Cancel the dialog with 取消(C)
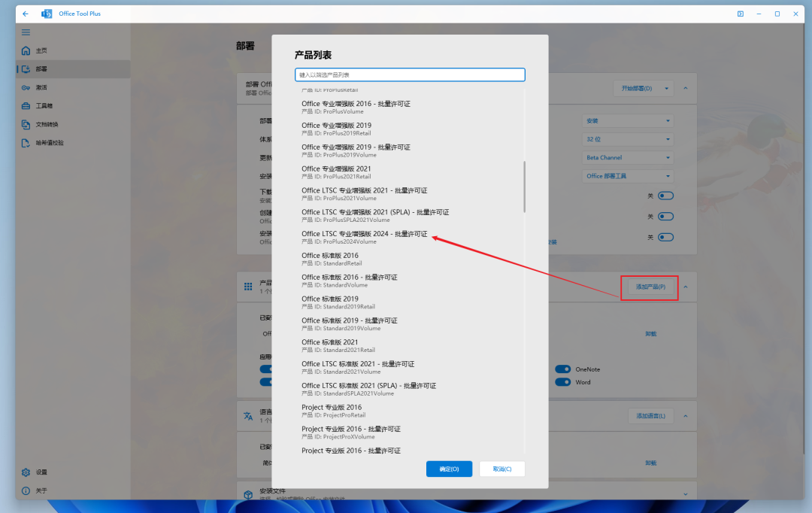Image resolution: width=812 pixels, height=513 pixels. (501, 469)
